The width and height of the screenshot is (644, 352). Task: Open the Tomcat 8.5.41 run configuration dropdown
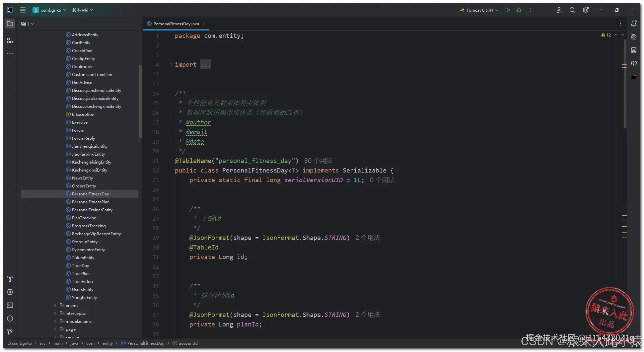coord(479,10)
